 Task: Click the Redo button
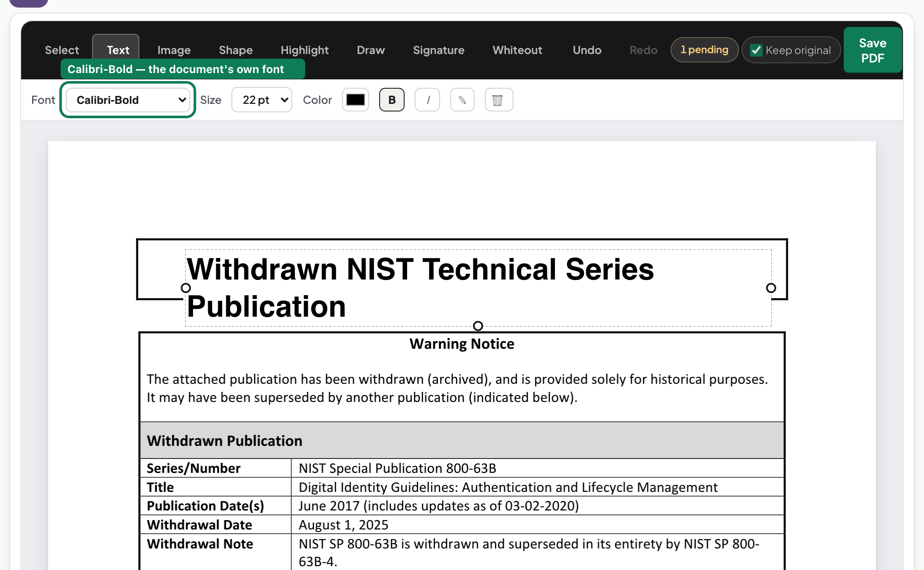643,50
